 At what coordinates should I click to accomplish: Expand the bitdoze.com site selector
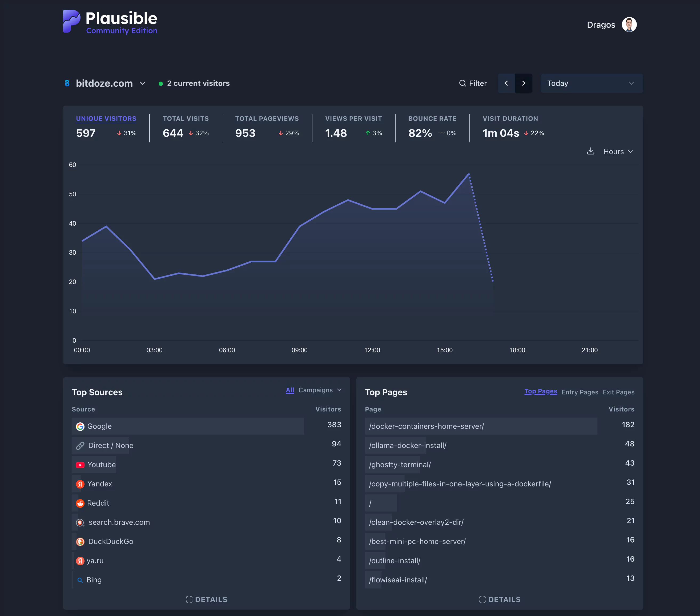[x=143, y=83]
